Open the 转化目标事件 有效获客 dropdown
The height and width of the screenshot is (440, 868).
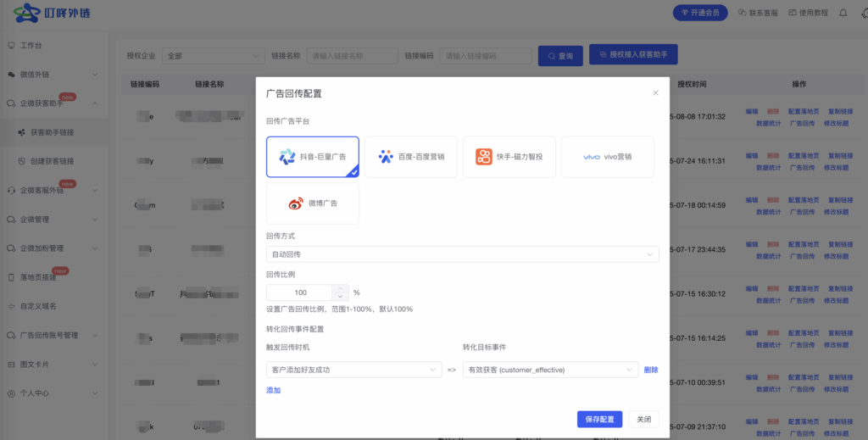(550, 370)
